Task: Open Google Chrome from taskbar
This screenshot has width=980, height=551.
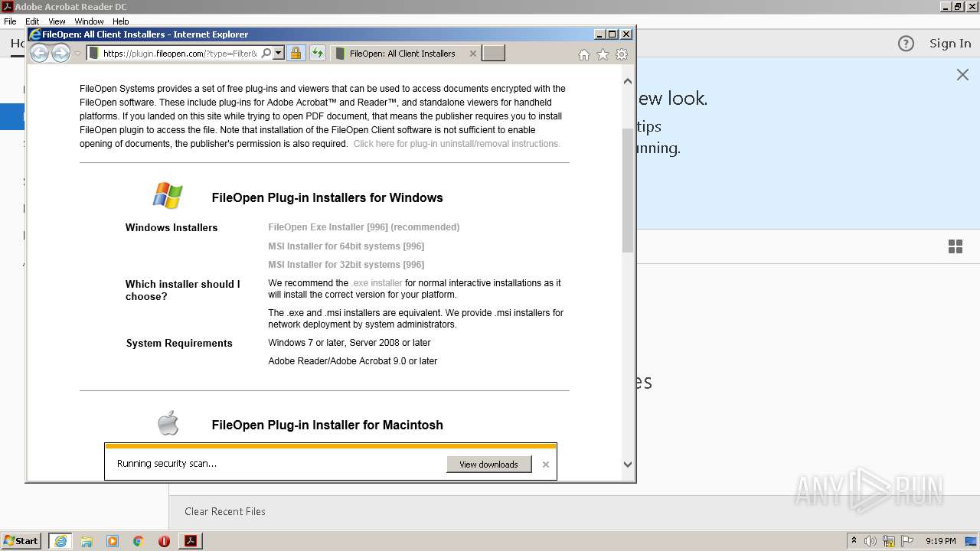Action: [x=139, y=541]
